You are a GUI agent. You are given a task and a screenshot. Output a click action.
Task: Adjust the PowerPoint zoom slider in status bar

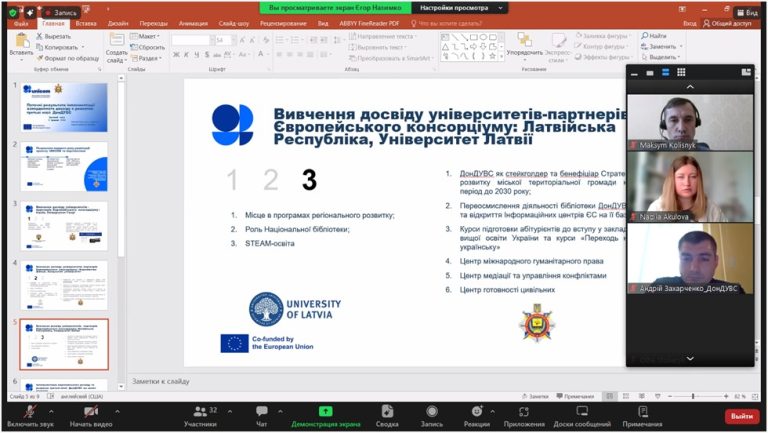click(693, 396)
